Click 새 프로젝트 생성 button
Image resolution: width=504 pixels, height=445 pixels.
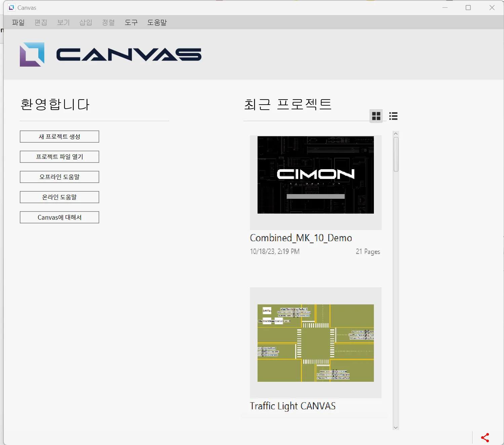click(60, 137)
